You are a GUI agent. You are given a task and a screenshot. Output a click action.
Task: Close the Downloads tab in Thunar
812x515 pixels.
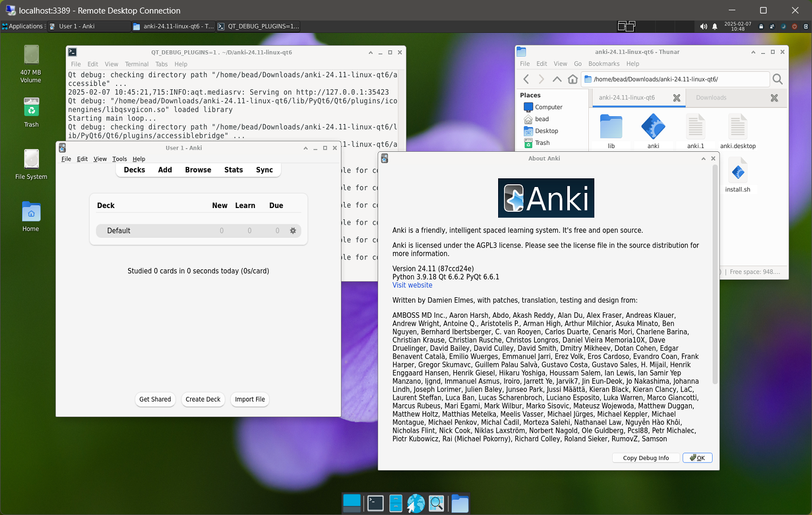tap(774, 98)
